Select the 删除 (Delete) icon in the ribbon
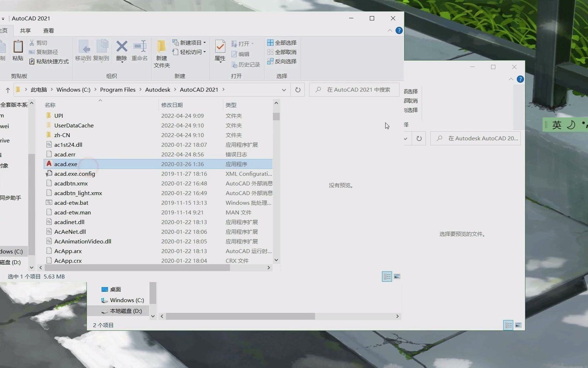This screenshot has height=368, width=588. click(122, 50)
